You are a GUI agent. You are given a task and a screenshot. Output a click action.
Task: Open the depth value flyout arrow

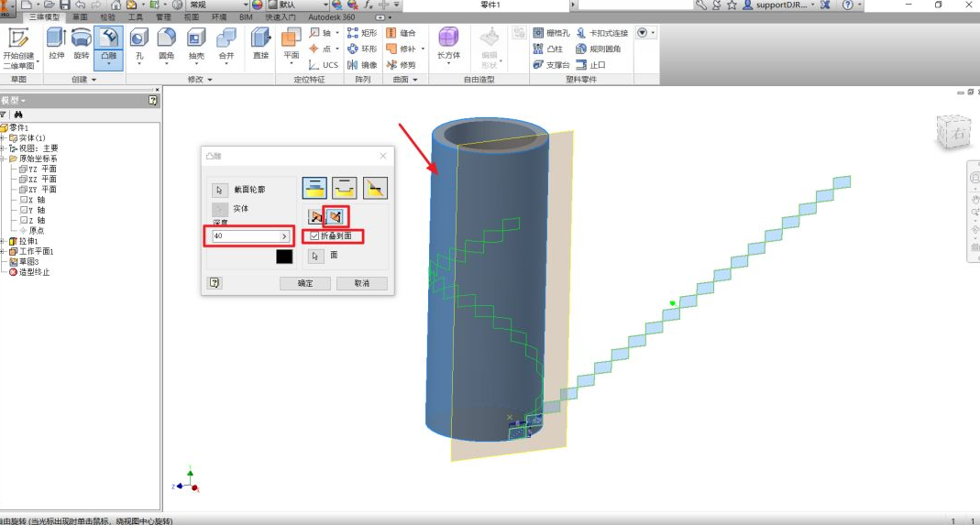pos(284,236)
